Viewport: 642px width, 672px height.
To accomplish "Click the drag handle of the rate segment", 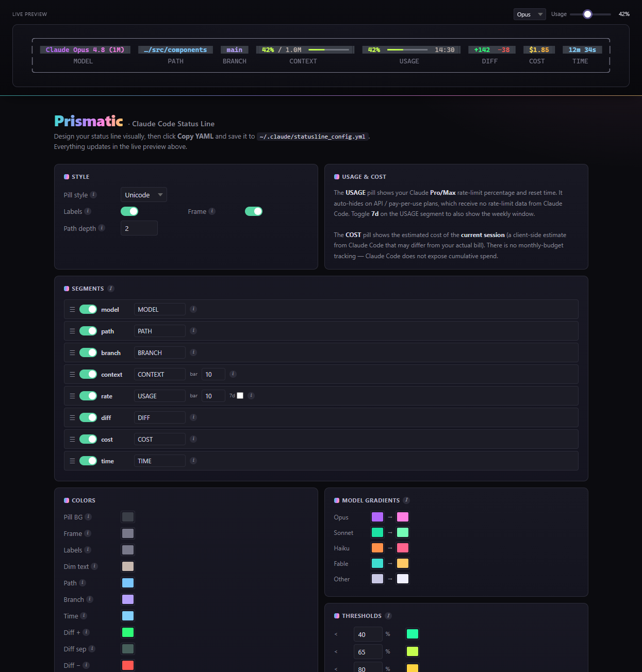I will tap(72, 396).
